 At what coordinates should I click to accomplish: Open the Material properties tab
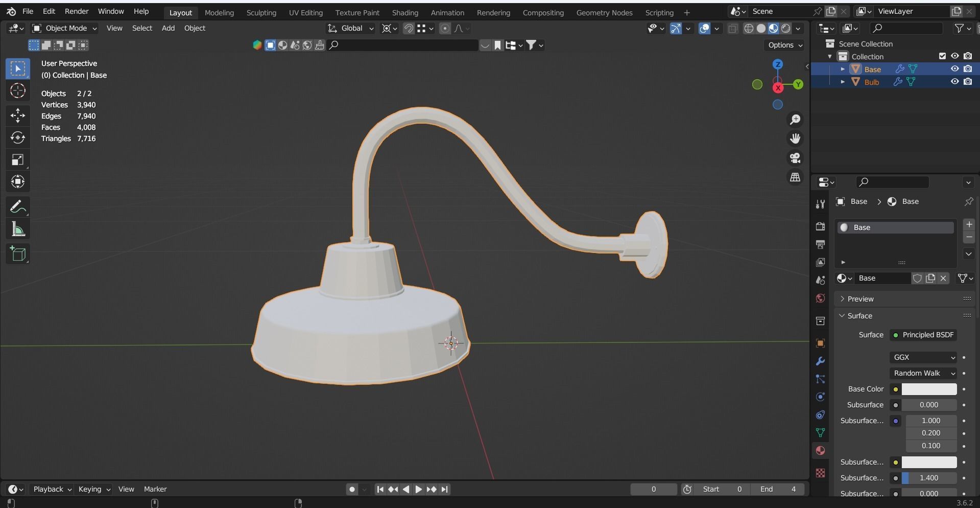pyautogui.click(x=820, y=451)
